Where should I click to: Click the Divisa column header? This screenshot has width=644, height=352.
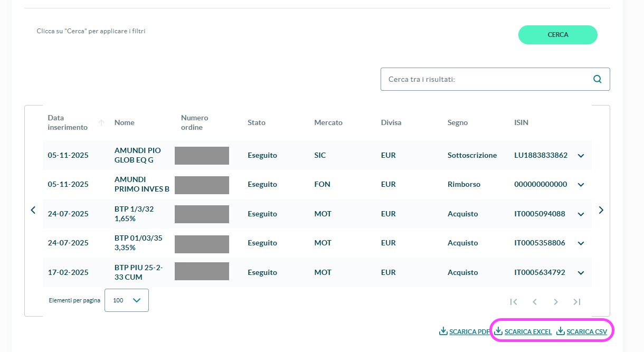[391, 122]
